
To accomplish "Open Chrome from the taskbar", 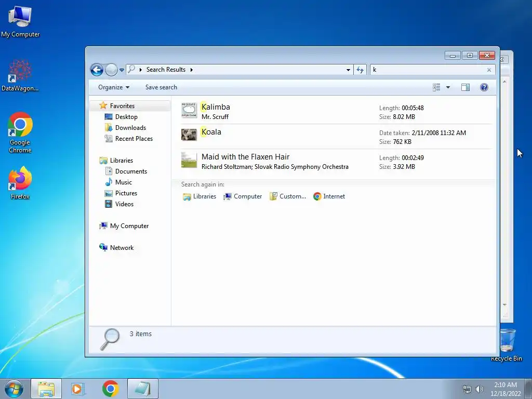I will click(x=110, y=389).
